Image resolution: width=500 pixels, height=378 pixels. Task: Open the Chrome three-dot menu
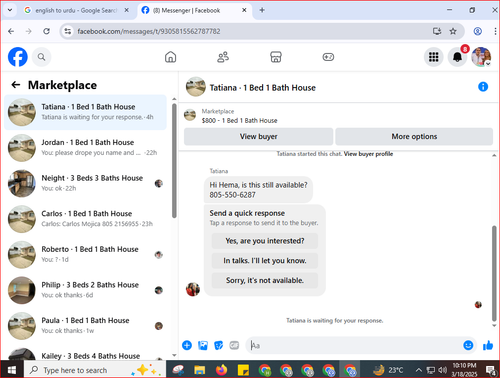click(x=495, y=31)
